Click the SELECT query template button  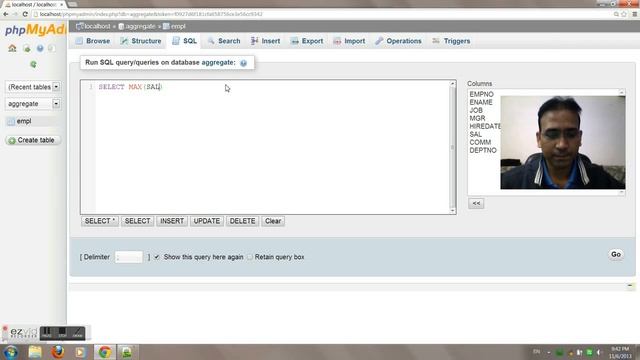point(138,221)
